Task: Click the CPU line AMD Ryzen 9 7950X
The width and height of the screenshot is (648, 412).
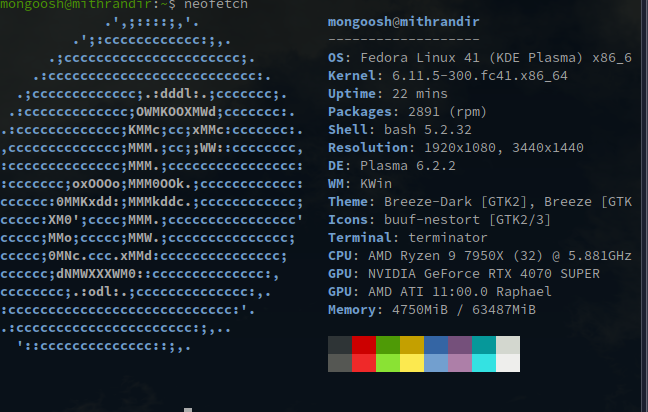Action: (480, 256)
